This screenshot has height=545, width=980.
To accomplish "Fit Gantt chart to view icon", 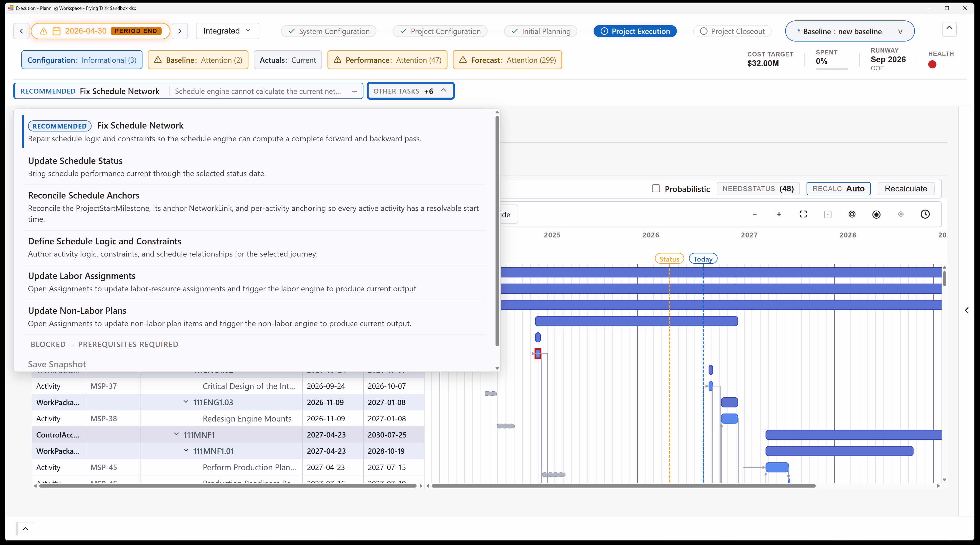I will [x=803, y=214].
